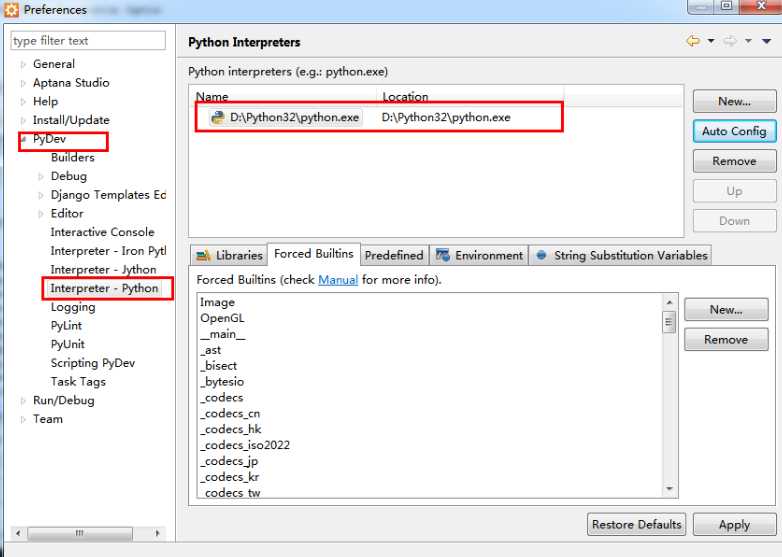
Task: Expand the Aptana Studio tree node
Action: [23, 83]
